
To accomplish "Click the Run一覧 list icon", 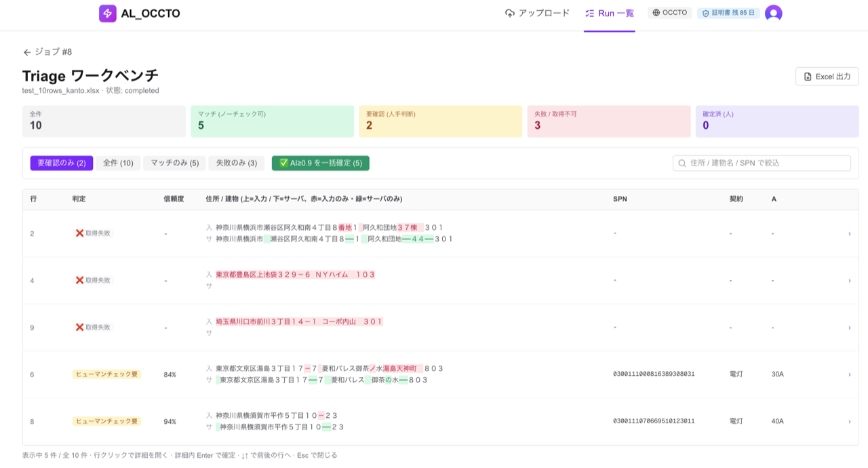I will click(x=589, y=13).
